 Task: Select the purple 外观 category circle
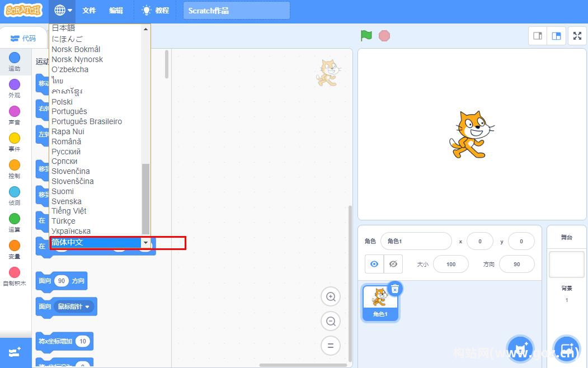pyautogui.click(x=15, y=84)
